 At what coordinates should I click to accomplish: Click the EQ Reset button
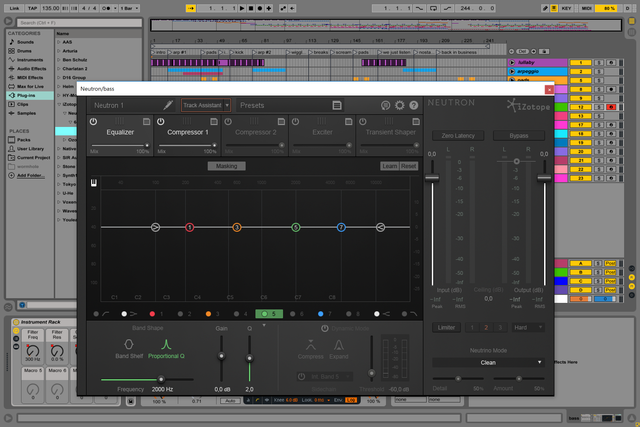(409, 166)
